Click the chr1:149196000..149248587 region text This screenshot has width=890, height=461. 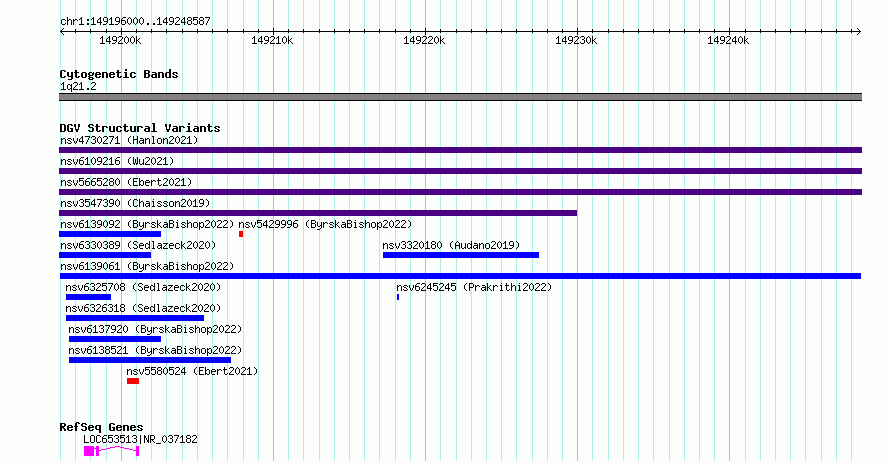[x=135, y=22]
